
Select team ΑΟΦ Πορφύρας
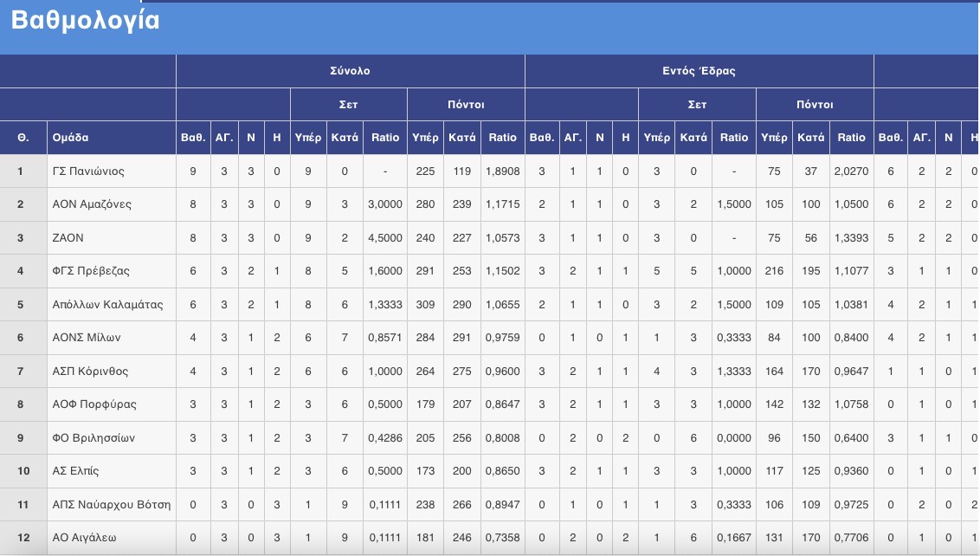(94, 404)
